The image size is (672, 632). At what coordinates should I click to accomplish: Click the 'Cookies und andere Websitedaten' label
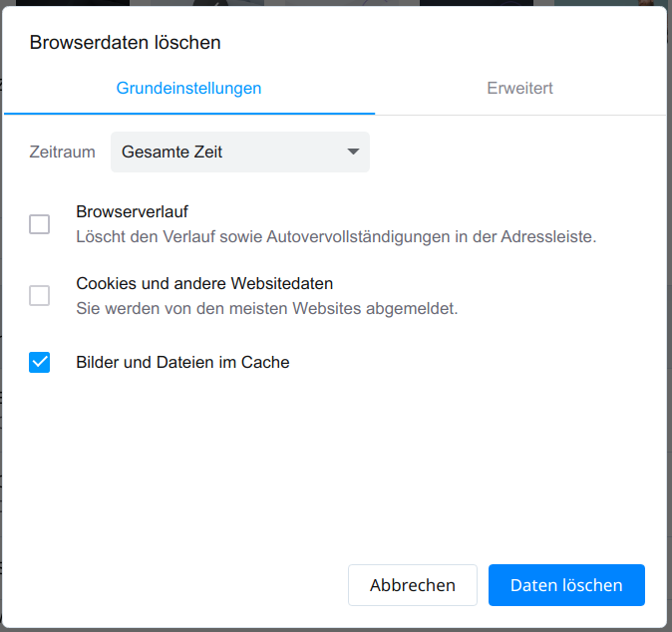(204, 284)
